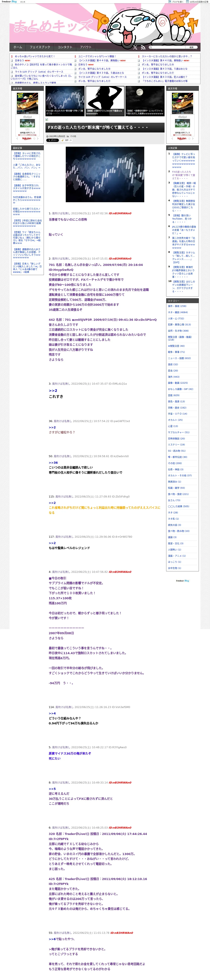Image resolution: width=210 pixels, height=980 pixels.
Task: Open the X (Twitter) icon in navigation bar
Action: click(135, 48)
